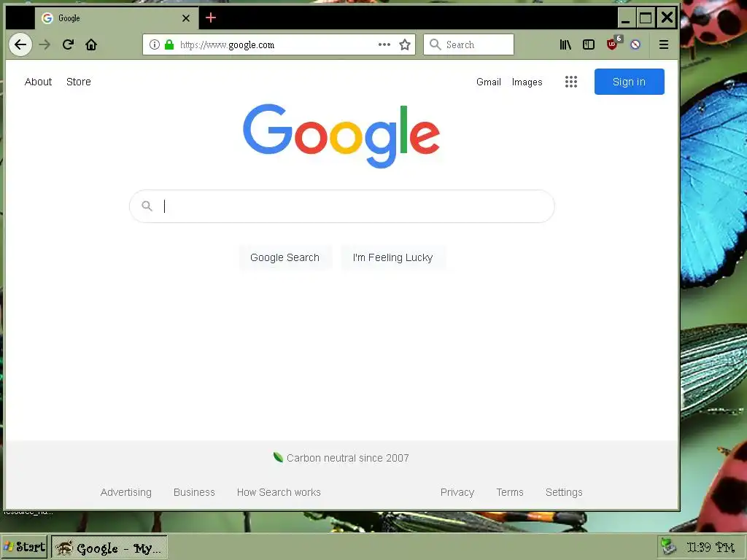Open page actions three-dots menu
The image size is (747, 560).
coord(384,44)
